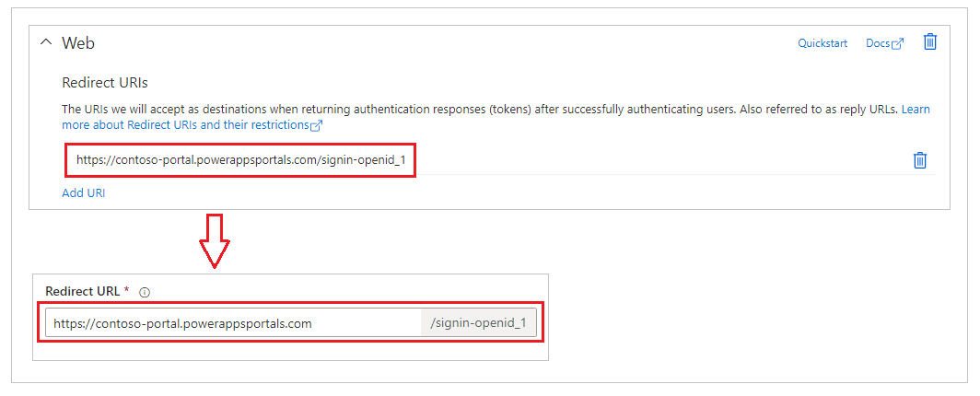Open Learn more about Redirect URIs link
The width and height of the screenshot is (980, 396).
pos(186,124)
